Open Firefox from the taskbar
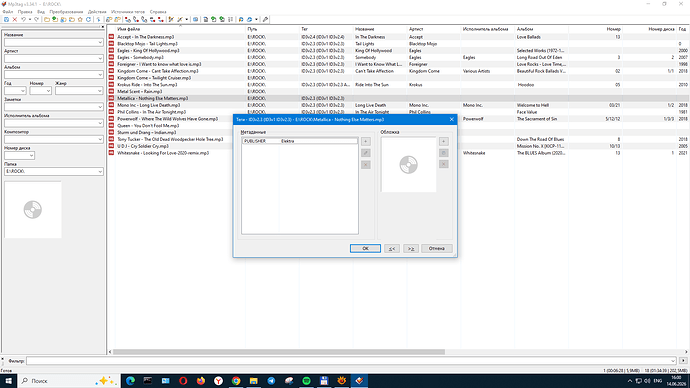 tap(201, 381)
